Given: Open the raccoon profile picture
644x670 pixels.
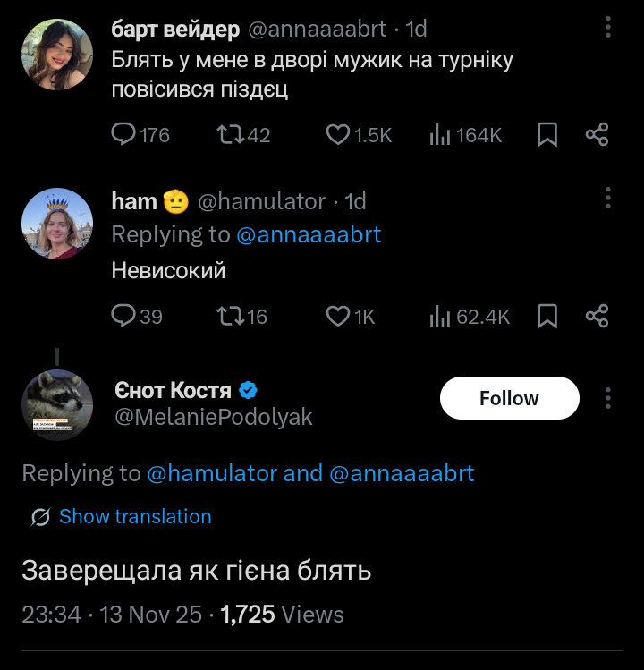Looking at the screenshot, I should pos(57,405).
